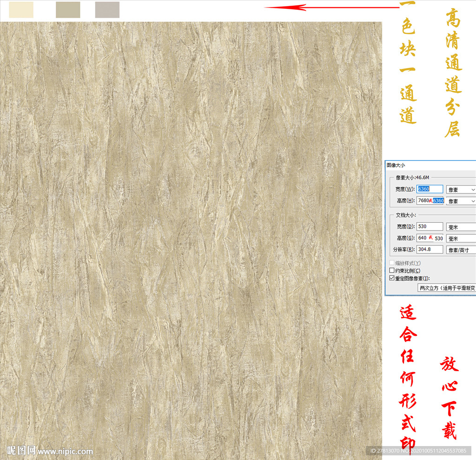Open the document height 毫米 unit dropdown
476x460 pixels.
461,239
